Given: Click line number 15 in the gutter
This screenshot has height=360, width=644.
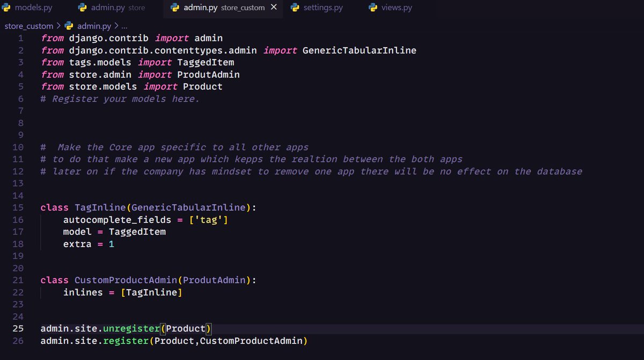Looking at the screenshot, I should [x=18, y=207].
